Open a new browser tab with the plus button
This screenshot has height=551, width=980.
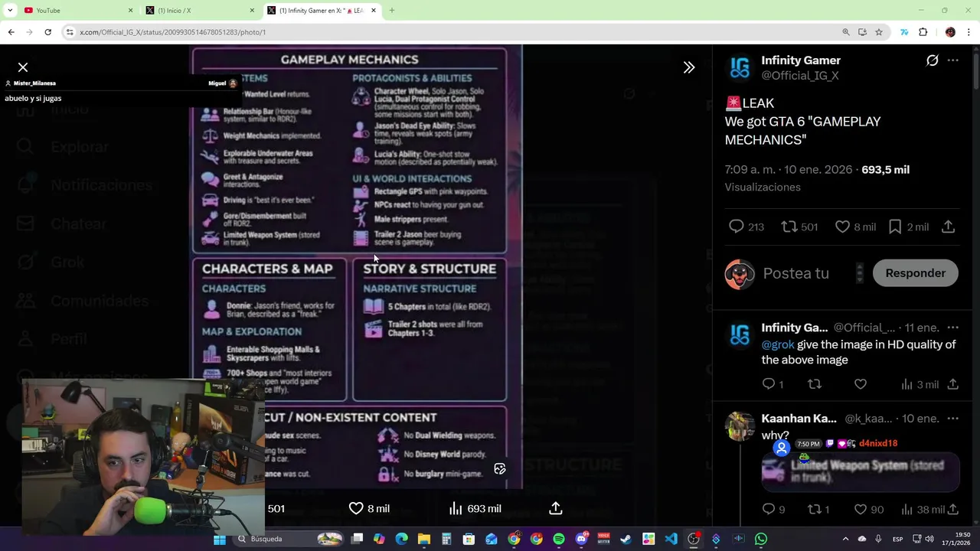(392, 10)
